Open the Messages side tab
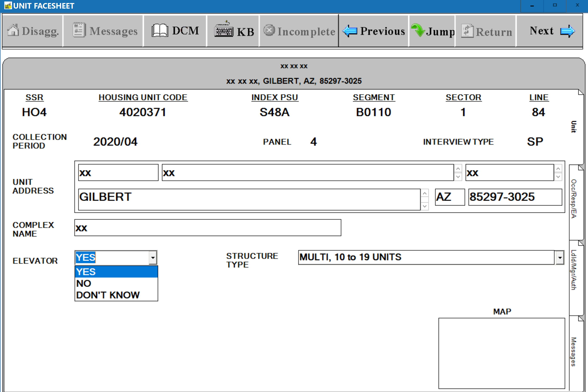Viewport: 588px width, 392px height. pos(574,352)
